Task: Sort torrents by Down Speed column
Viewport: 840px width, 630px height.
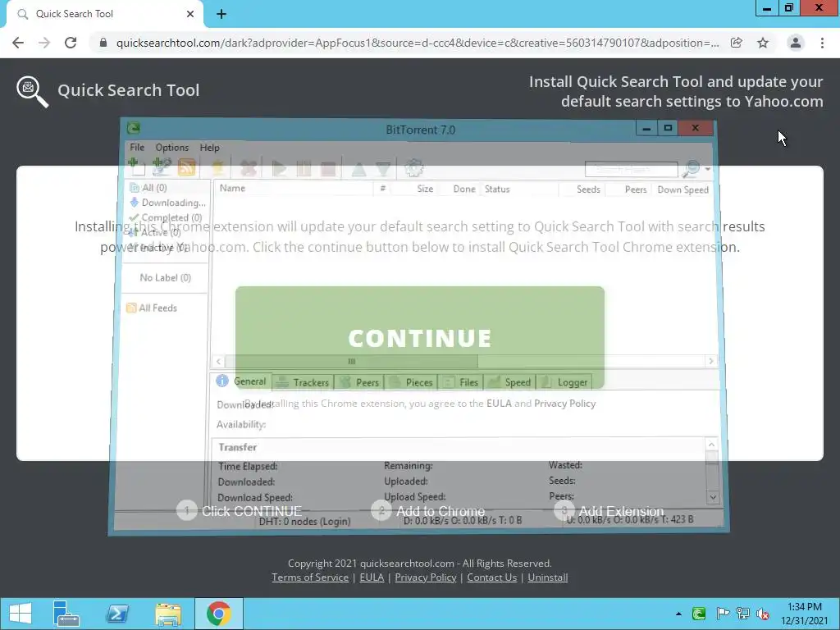Action: coord(682,189)
